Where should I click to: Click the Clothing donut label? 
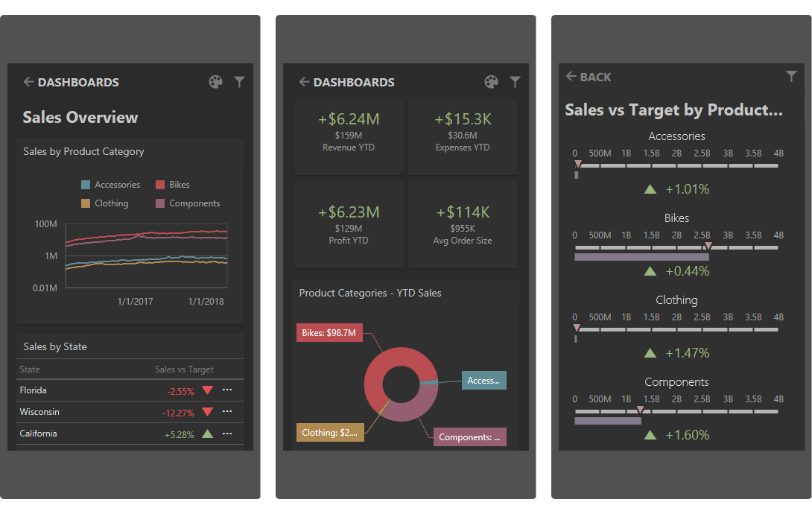(330, 433)
